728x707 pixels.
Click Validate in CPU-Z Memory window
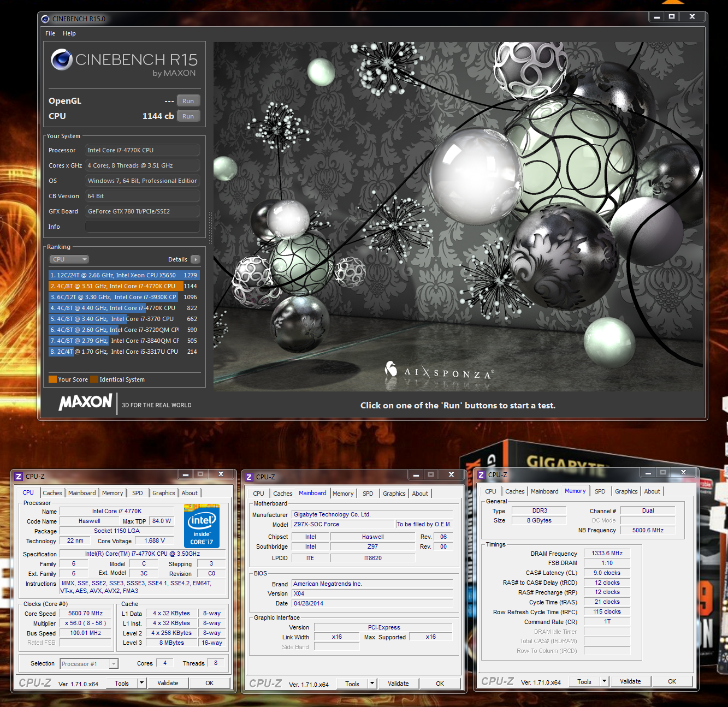[x=630, y=681]
